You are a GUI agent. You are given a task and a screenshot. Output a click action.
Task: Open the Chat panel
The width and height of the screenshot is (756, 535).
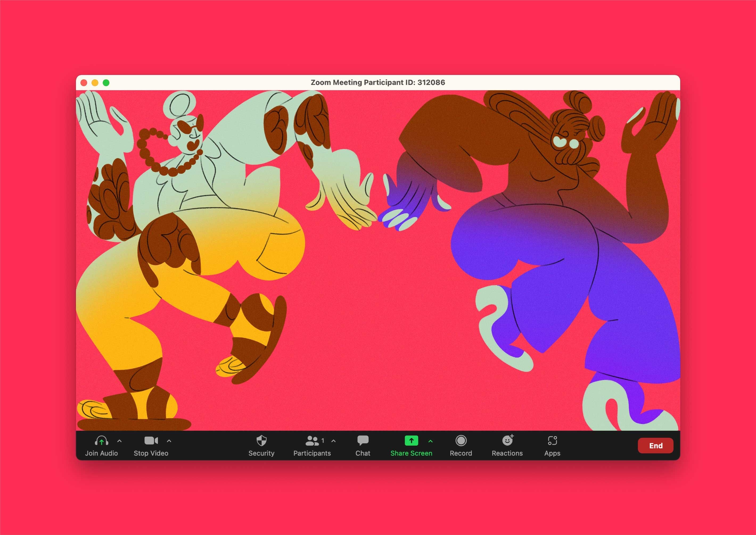pyautogui.click(x=363, y=441)
